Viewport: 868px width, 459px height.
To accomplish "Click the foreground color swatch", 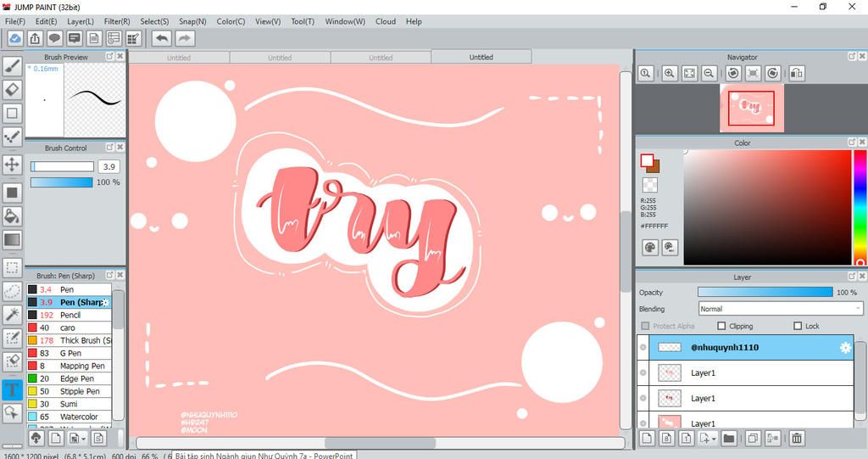I will coord(647,160).
